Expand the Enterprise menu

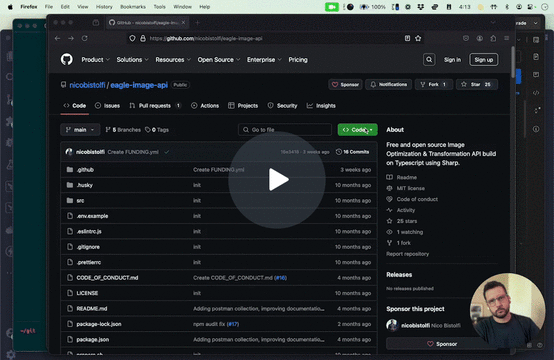click(x=264, y=60)
